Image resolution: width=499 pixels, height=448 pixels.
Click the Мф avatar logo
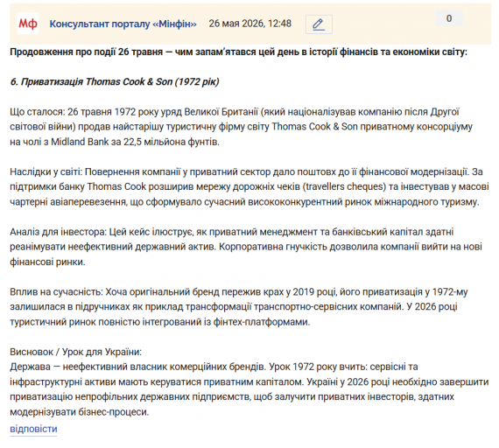[x=28, y=24]
